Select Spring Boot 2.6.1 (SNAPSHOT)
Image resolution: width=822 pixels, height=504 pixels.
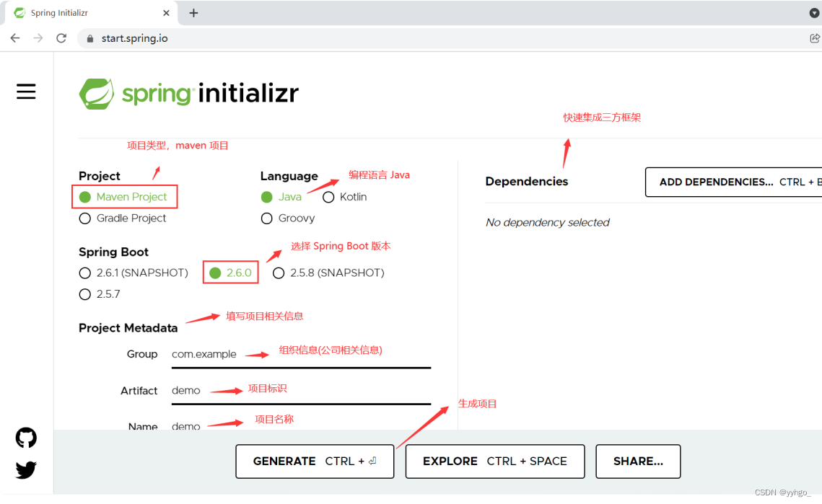point(134,273)
